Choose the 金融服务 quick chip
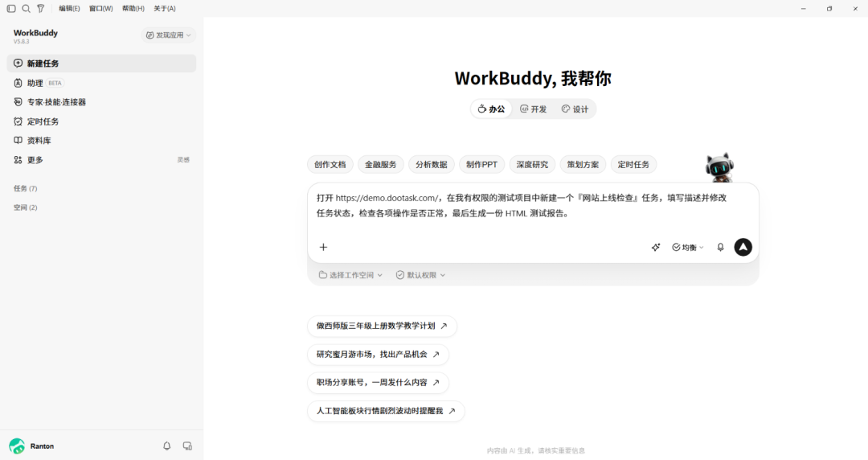 tap(381, 165)
